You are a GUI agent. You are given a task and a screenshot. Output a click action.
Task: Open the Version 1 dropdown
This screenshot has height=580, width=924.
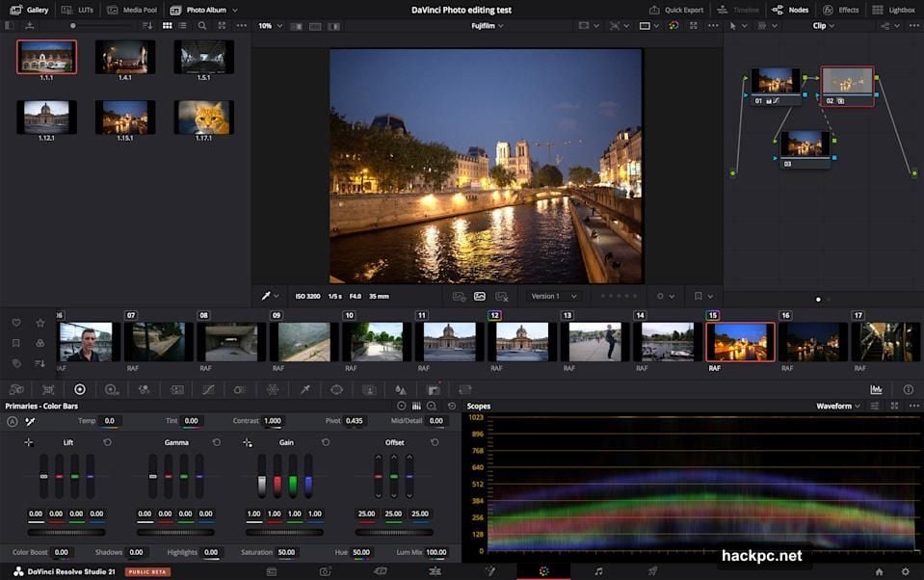[x=552, y=296]
